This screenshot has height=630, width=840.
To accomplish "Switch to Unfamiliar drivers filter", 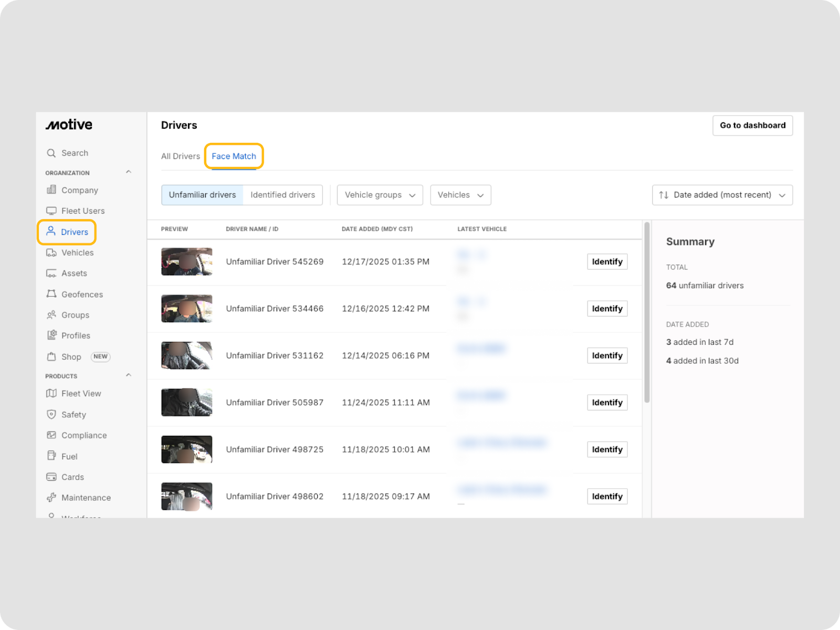I will 202,195.
